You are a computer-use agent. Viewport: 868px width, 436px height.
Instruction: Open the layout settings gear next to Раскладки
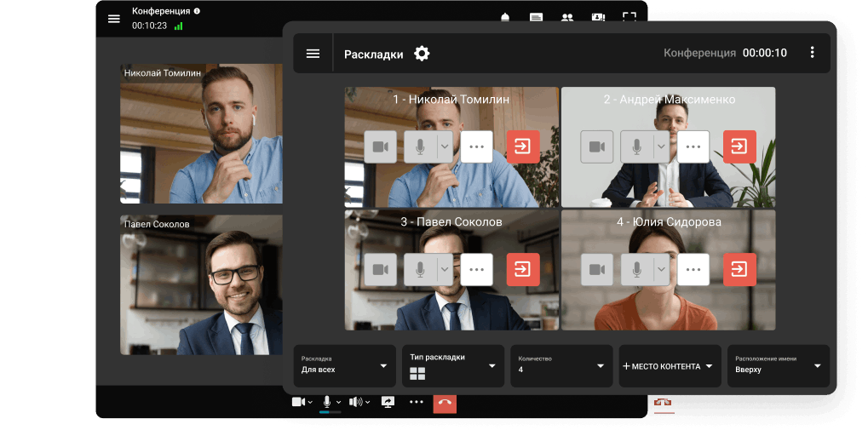click(422, 54)
